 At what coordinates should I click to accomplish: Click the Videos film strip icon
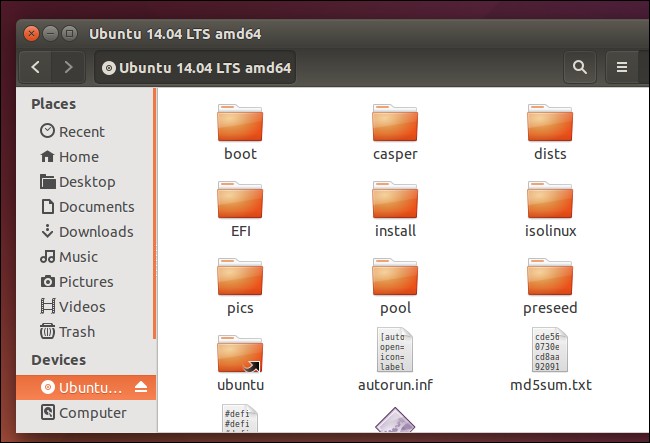[48, 306]
